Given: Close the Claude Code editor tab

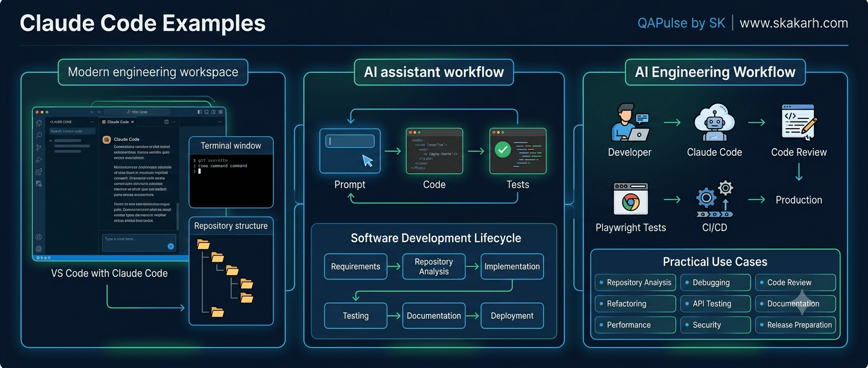Looking at the screenshot, I should pos(133,122).
